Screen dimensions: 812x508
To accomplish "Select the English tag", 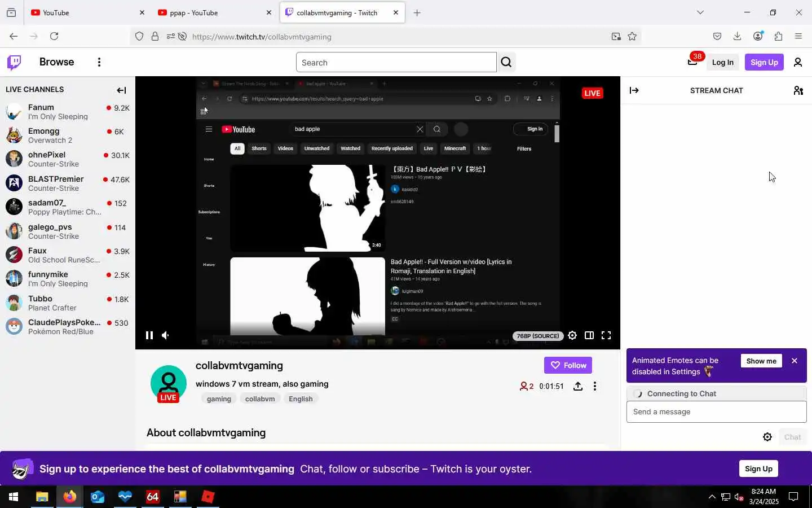I will tap(301, 398).
